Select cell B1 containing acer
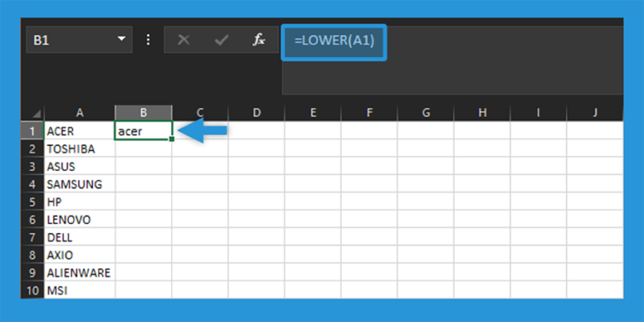 [143, 131]
